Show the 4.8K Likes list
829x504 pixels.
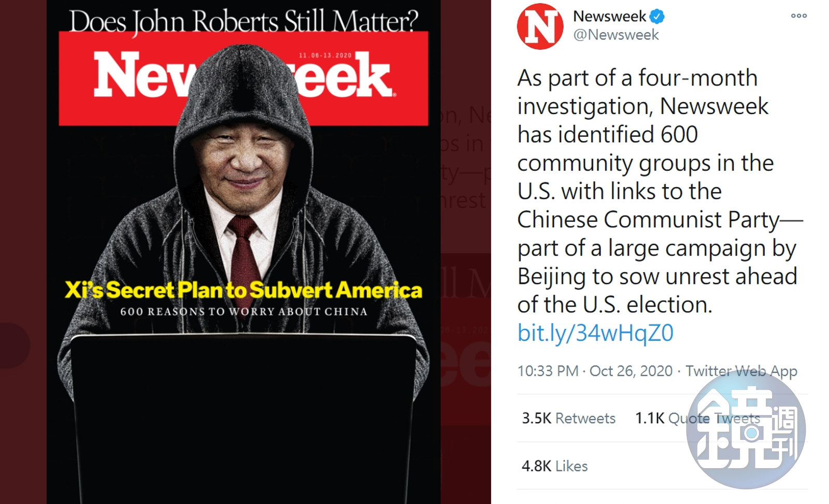(x=554, y=466)
